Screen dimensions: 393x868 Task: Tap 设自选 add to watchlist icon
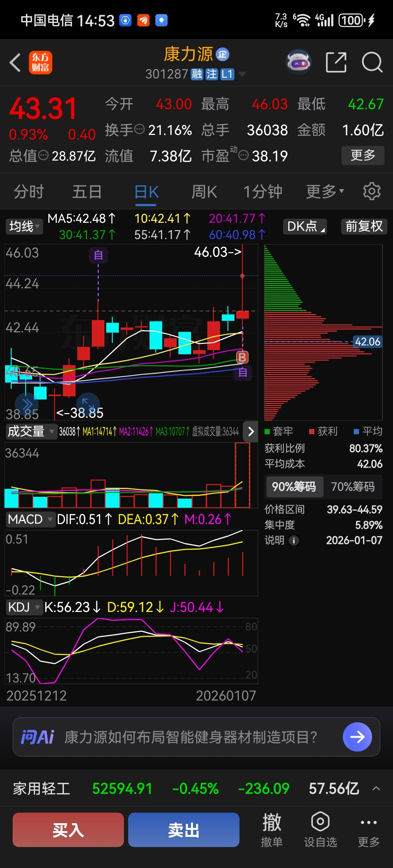(320, 830)
